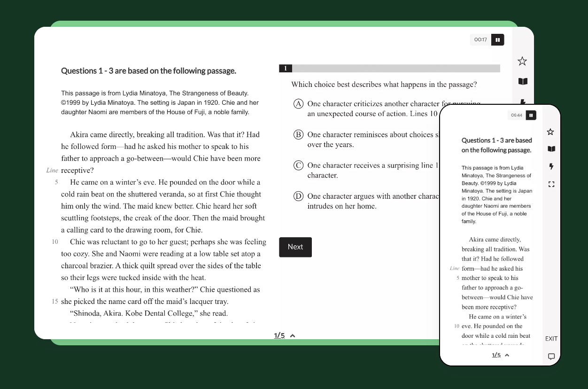Viewport: 588px width, 389px height.
Task: Click the lightning bolt icon in mobile window
Action: [551, 166]
